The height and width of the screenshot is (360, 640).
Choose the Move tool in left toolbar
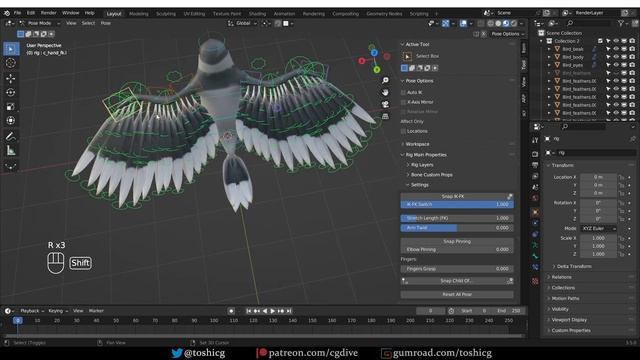tap(11, 78)
